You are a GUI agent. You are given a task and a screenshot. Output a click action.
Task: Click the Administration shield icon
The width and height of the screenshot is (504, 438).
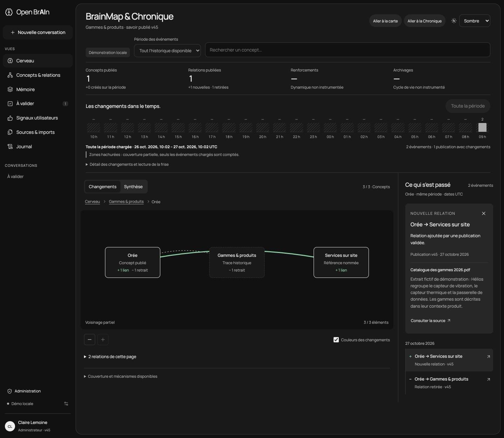point(10,391)
